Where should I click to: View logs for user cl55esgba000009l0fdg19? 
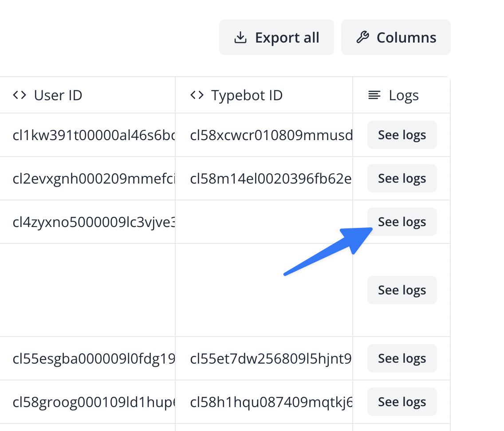[x=402, y=358]
